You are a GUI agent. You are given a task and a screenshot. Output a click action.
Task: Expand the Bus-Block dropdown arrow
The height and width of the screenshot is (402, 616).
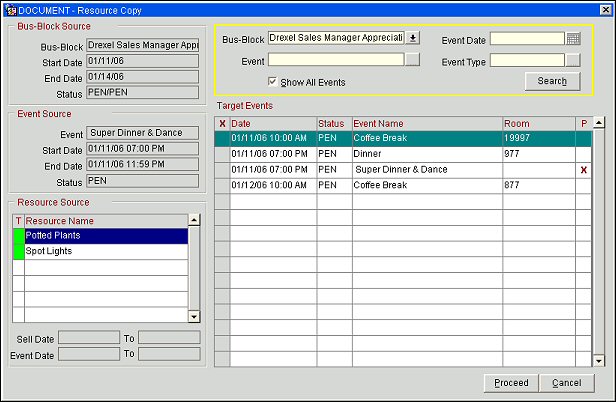[x=413, y=38]
